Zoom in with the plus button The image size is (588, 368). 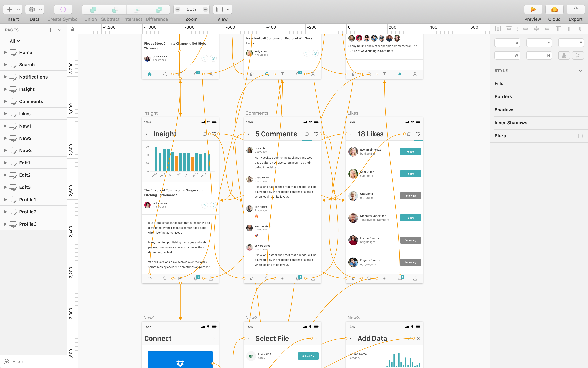(x=205, y=9)
